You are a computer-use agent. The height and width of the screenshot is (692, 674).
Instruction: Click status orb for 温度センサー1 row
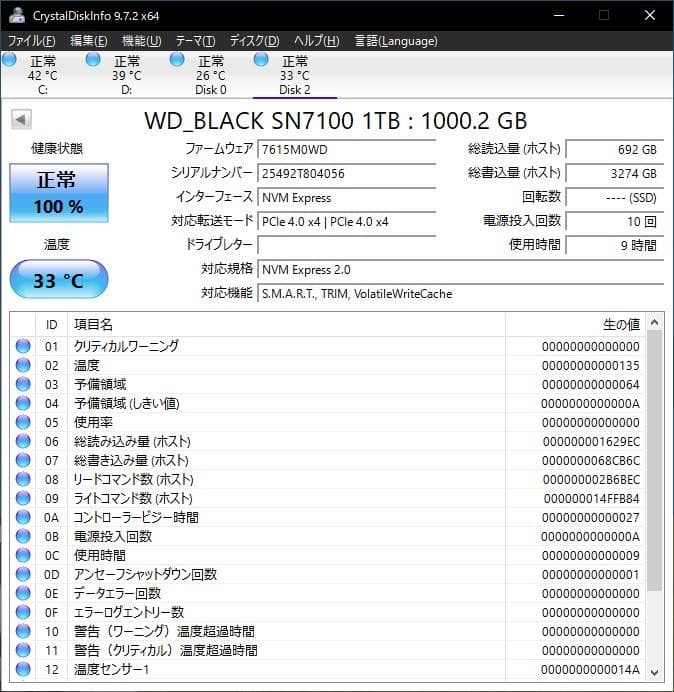23,669
